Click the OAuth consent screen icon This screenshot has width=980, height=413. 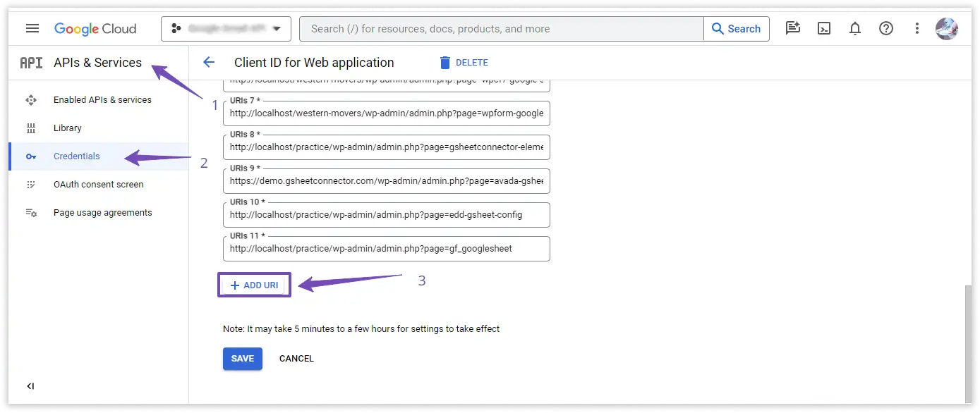tap(31, 184)
